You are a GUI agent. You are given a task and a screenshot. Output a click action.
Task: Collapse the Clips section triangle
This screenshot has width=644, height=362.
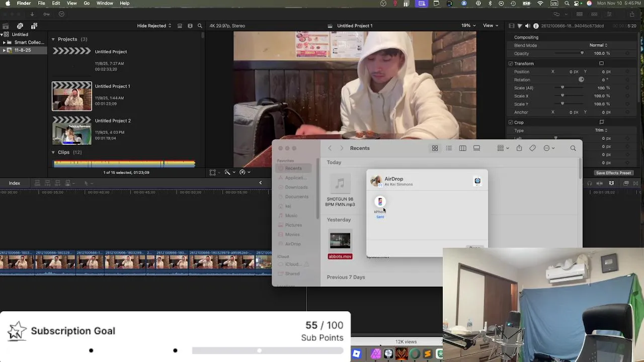coord(53,152)
